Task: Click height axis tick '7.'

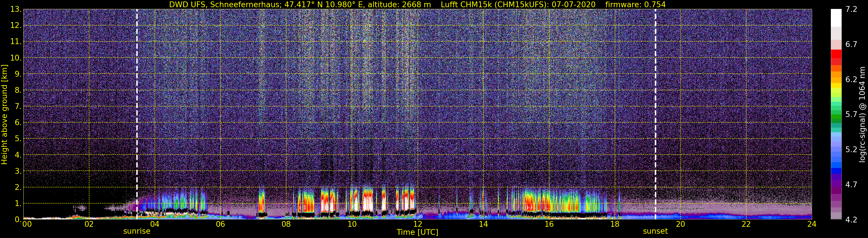Action: [x=18, y=106]
